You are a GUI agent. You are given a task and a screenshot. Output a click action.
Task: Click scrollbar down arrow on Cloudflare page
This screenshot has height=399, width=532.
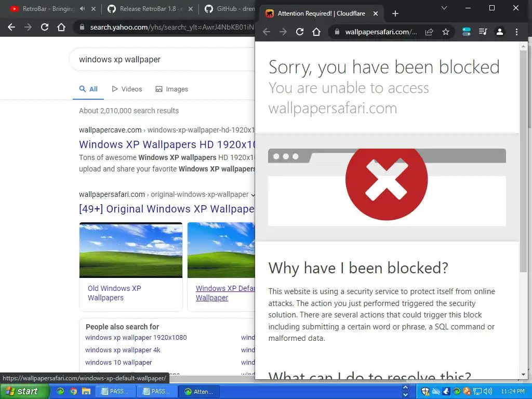click(x=523, y=375)
